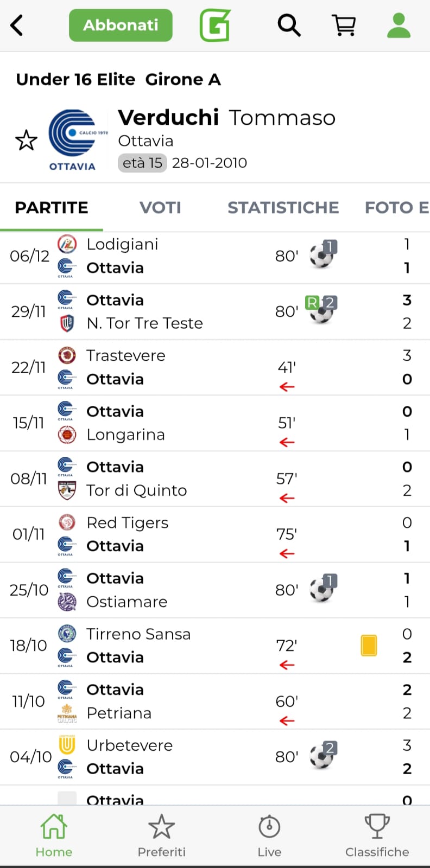Image resolution: width=430 pixels, height=868 pixels.
Task: Switch to the Voti tab
Action: point(160,207)
